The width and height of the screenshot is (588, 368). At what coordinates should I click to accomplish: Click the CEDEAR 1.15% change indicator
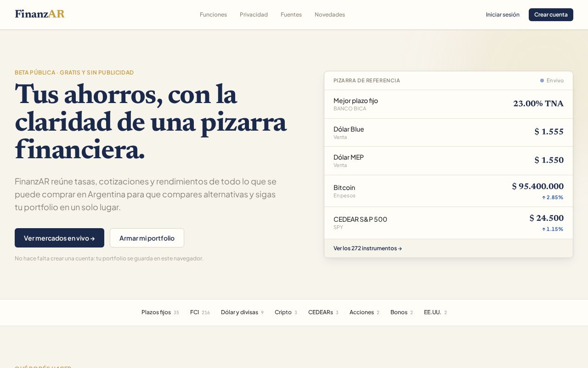click(553, 229)
